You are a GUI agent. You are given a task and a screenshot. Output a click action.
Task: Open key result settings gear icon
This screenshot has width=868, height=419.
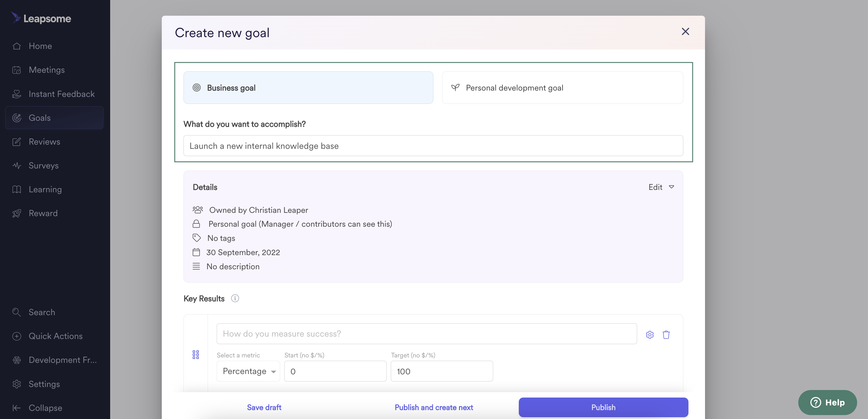(650, 335)
